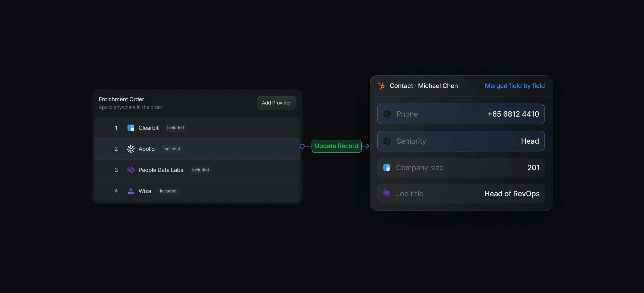Select the Wiza provider name
The width and height of the screenshot is (644, 293).
(x=145, y=191)
